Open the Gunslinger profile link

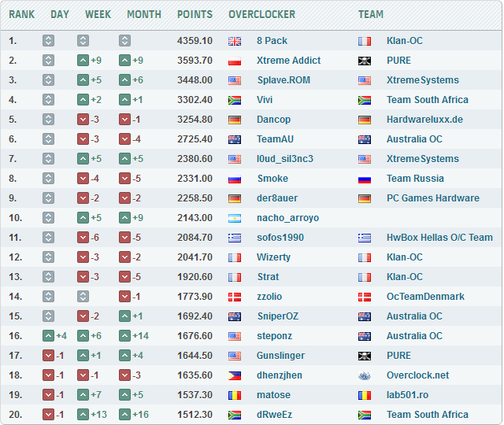point(280,355)
